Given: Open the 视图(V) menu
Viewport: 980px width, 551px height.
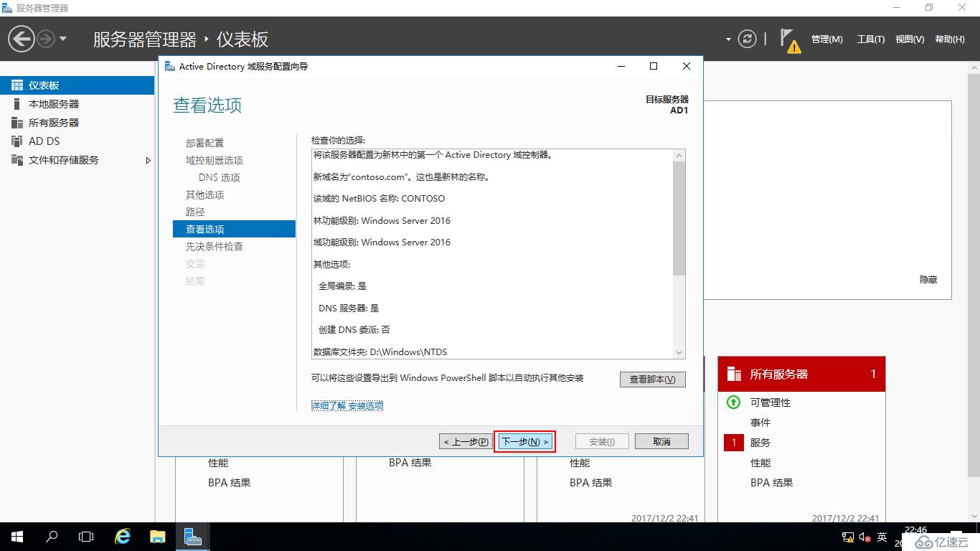Looking at the screenshot, I should point(910,39).
